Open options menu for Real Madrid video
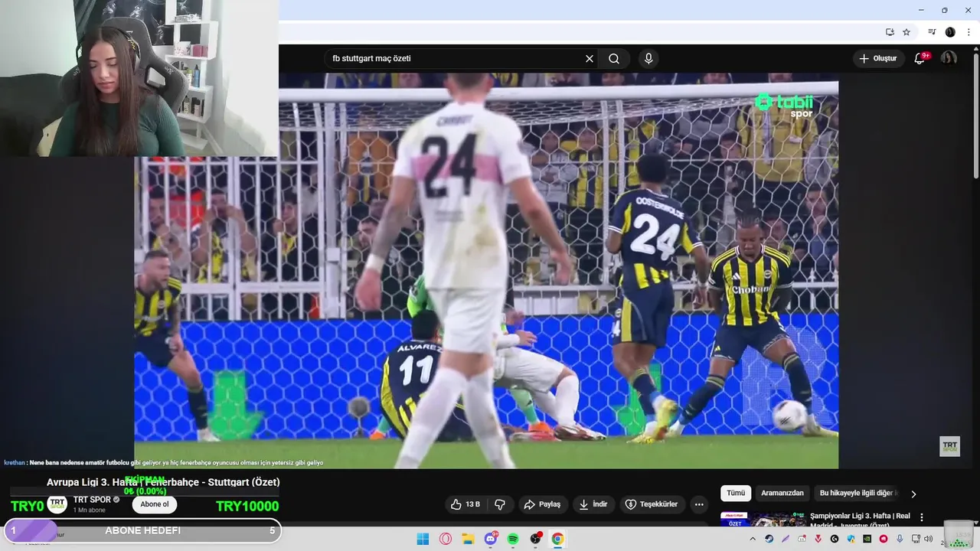Screen dimensions: 980x551 [922, 517]
